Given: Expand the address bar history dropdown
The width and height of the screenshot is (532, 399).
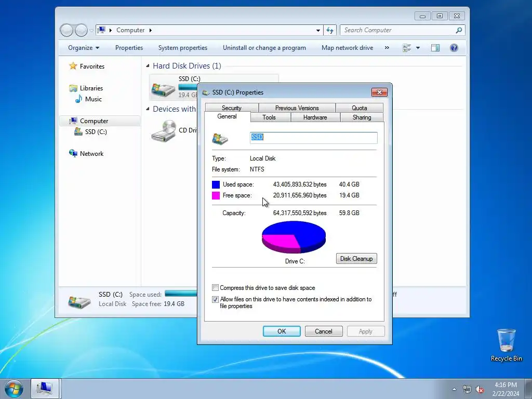Looking at the screenshot, I should click(x=318, y=30).
